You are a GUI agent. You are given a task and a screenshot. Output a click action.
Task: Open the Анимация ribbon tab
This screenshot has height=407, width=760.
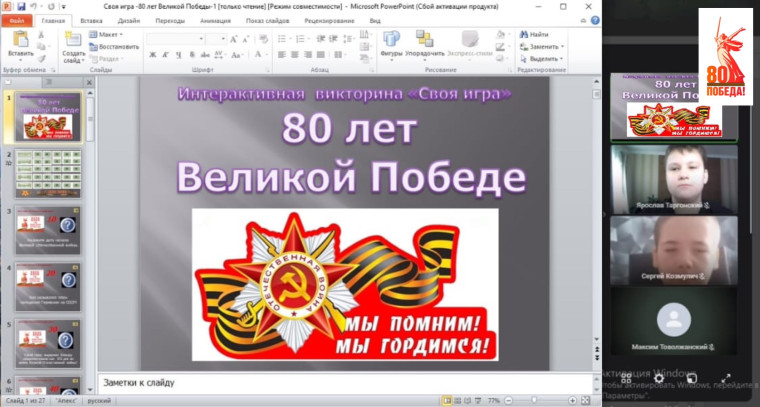[x=215, y=21]
